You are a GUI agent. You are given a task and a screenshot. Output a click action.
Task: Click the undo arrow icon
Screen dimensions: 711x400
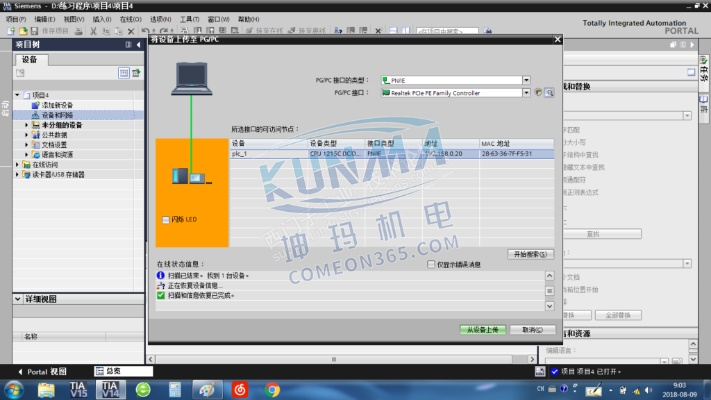tap(146, 31)
